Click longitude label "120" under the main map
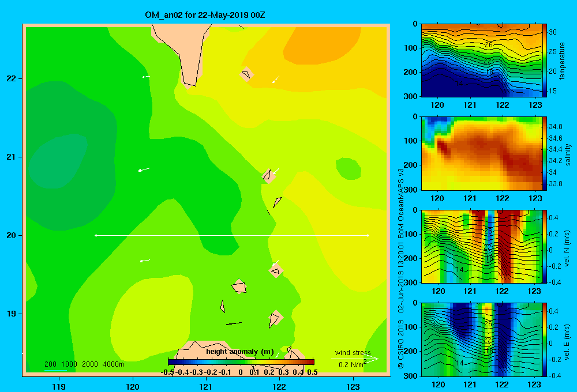This screenshot has width=577, height=392. 133,387
